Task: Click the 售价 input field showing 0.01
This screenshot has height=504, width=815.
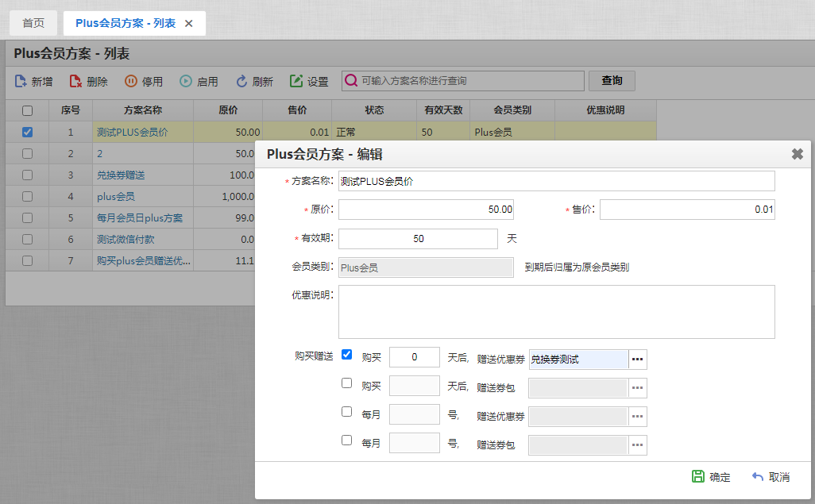Action: [x=687, y=210]
